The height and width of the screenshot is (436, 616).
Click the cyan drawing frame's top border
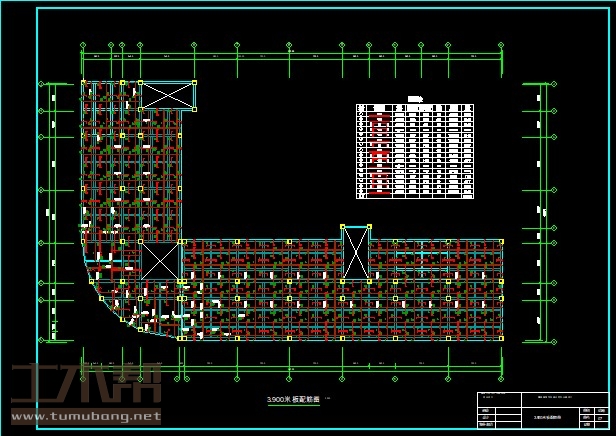(x=320, y=9)
